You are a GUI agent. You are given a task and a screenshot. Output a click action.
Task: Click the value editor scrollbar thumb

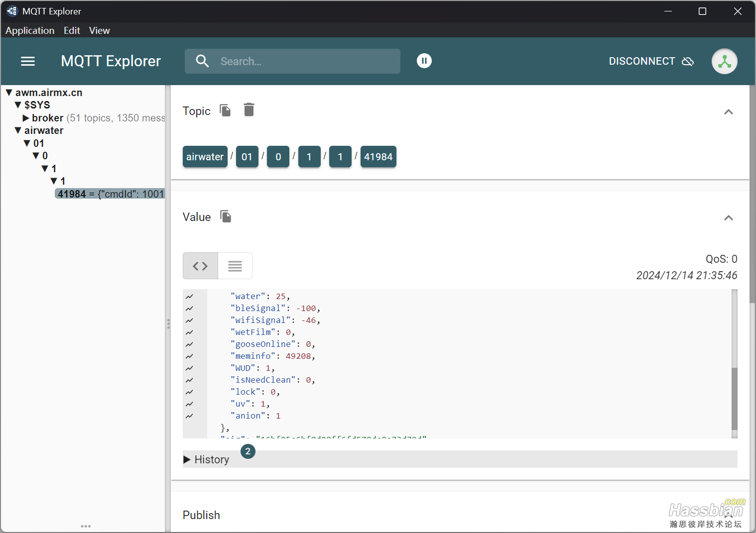(734, 399)
